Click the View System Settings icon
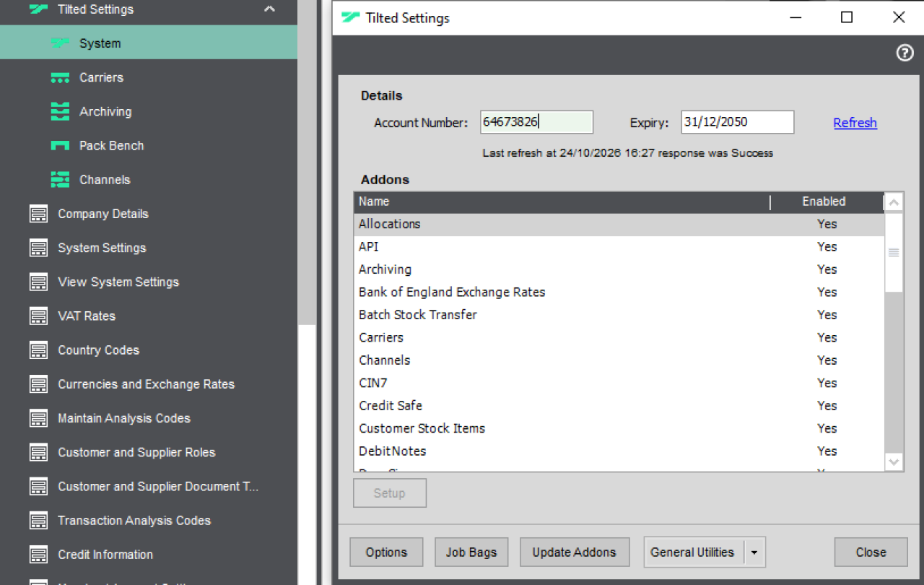The image size is (924, 585). [38, 282]
